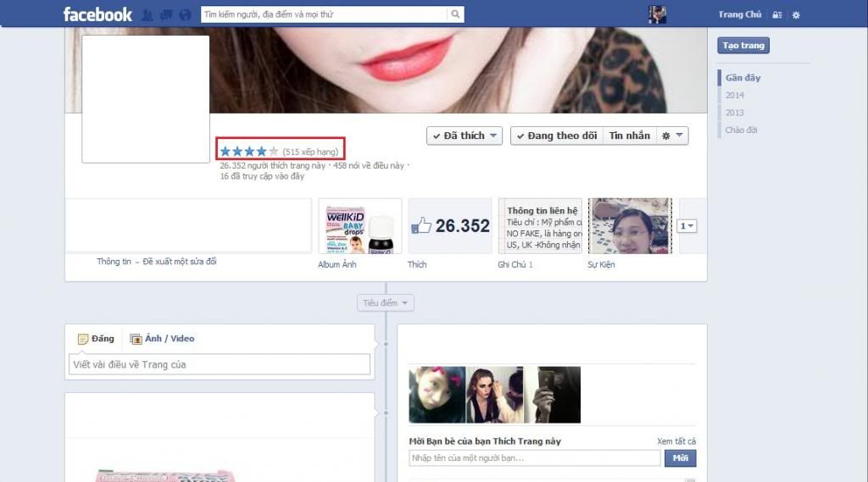The width and height of the screenshot is (868, 482).
Task: Switch to the 'Ảnh / Video' composer tab
Action: 162,339
